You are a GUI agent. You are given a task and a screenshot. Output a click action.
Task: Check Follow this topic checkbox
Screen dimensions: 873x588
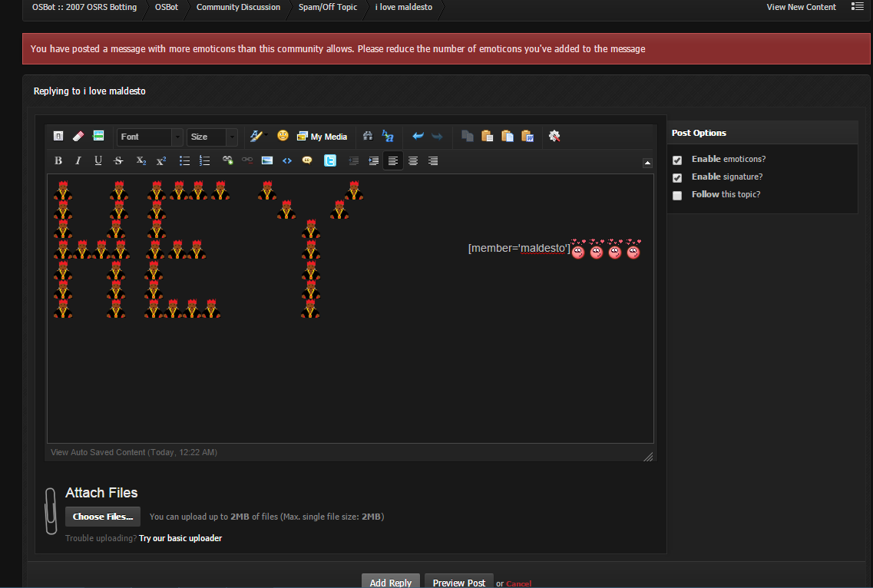pos(677,196)
